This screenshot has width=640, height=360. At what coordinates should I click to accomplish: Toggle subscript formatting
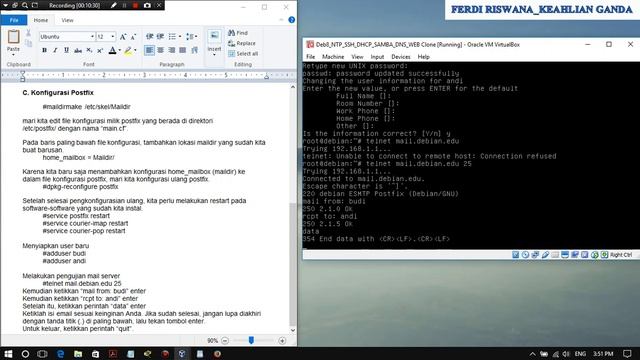89,50
